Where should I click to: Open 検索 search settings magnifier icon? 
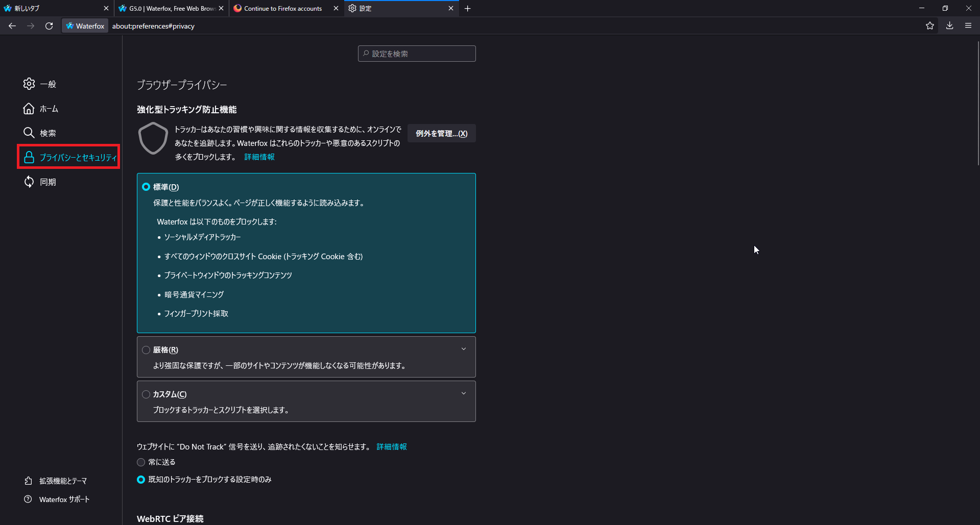[29, 133]
